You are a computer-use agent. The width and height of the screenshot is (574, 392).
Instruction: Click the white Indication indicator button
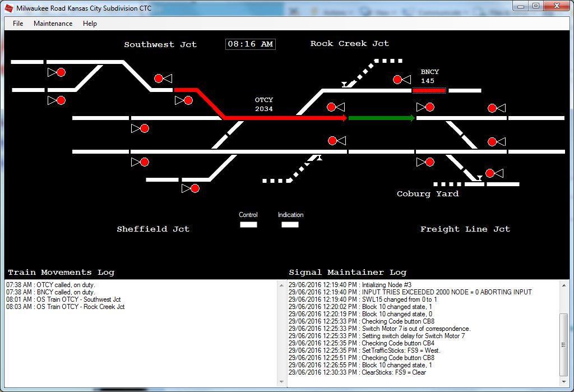coord(290,224)
